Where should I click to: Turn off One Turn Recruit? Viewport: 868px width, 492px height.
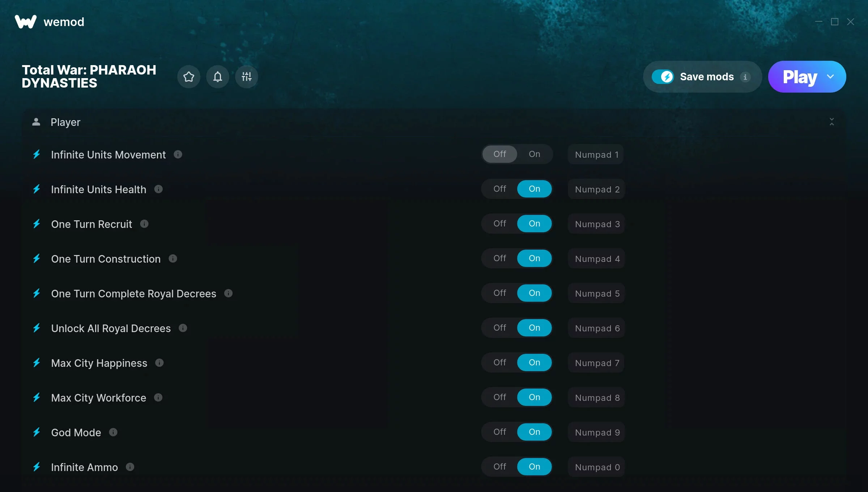pyautogui.click(x=500, y=224)
